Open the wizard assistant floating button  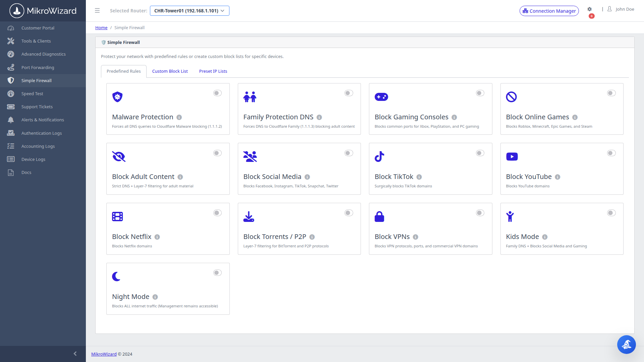point(626,344)
